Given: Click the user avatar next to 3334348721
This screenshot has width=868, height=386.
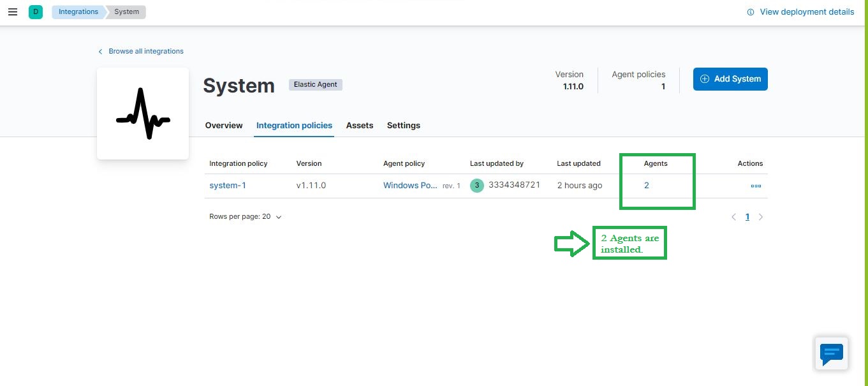Looking at the screenshot, I should coord(476,185).
